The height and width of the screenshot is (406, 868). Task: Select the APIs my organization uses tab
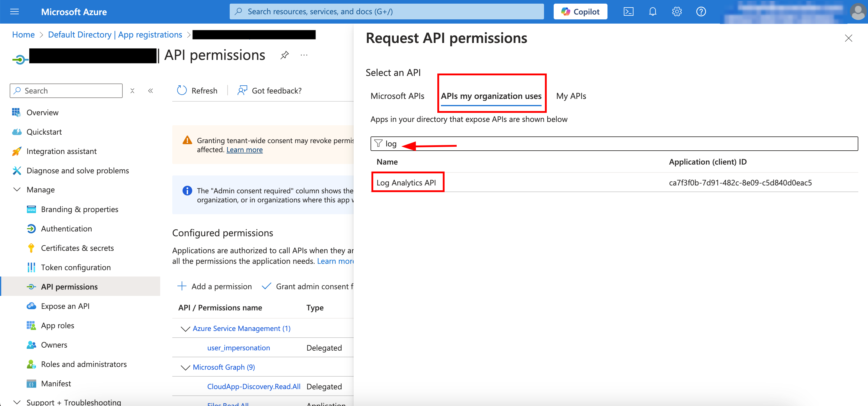point(491,96)
